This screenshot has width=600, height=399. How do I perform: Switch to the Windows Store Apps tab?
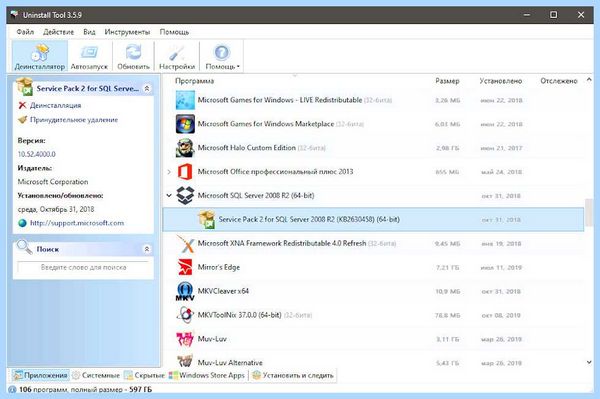[x=207, y=375]
